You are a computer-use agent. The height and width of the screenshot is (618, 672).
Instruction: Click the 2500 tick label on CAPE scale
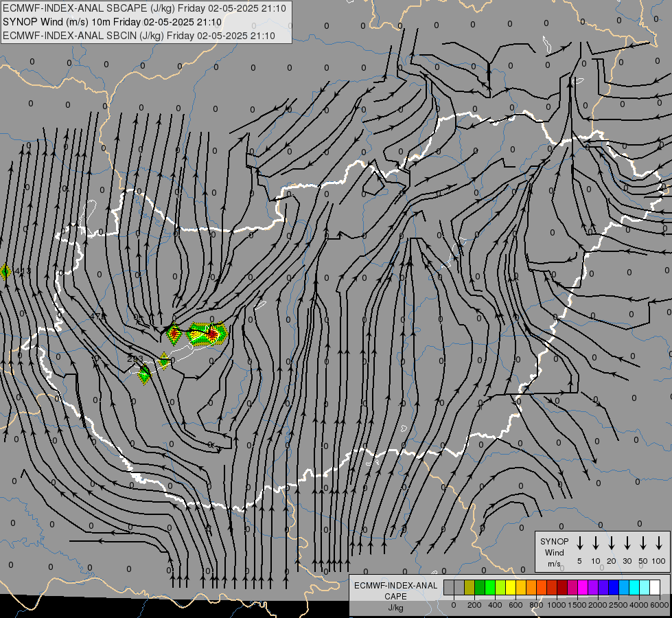coord(618,605)
